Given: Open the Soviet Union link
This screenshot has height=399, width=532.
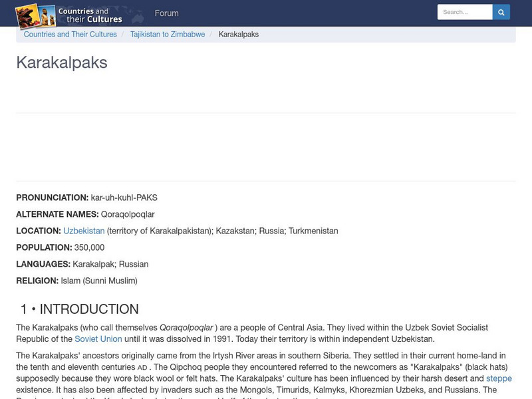Looking at the screenshot, I should [98, 339].
